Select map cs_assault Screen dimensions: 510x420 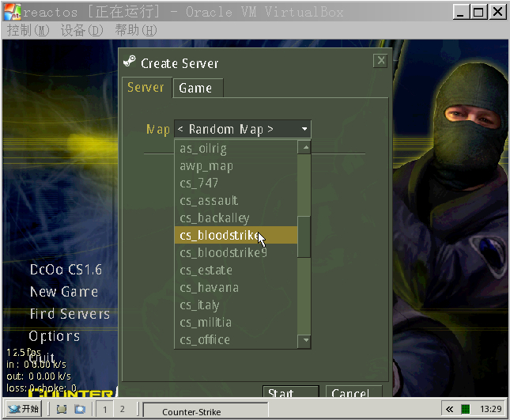pyautogui.click(x=236, y=201)
